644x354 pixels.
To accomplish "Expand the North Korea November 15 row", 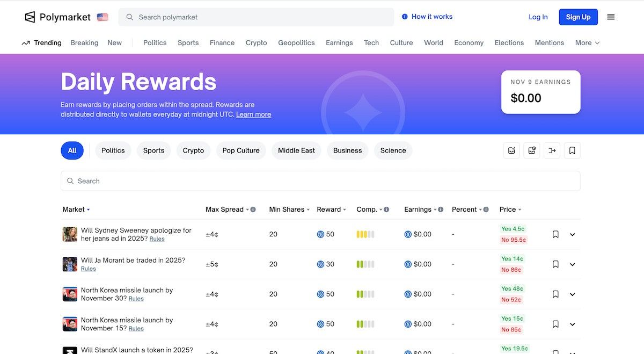I will [x=572, y=324].
